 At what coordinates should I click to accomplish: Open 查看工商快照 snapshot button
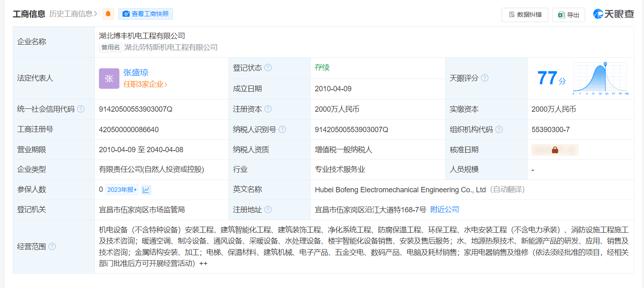[146, 14]
